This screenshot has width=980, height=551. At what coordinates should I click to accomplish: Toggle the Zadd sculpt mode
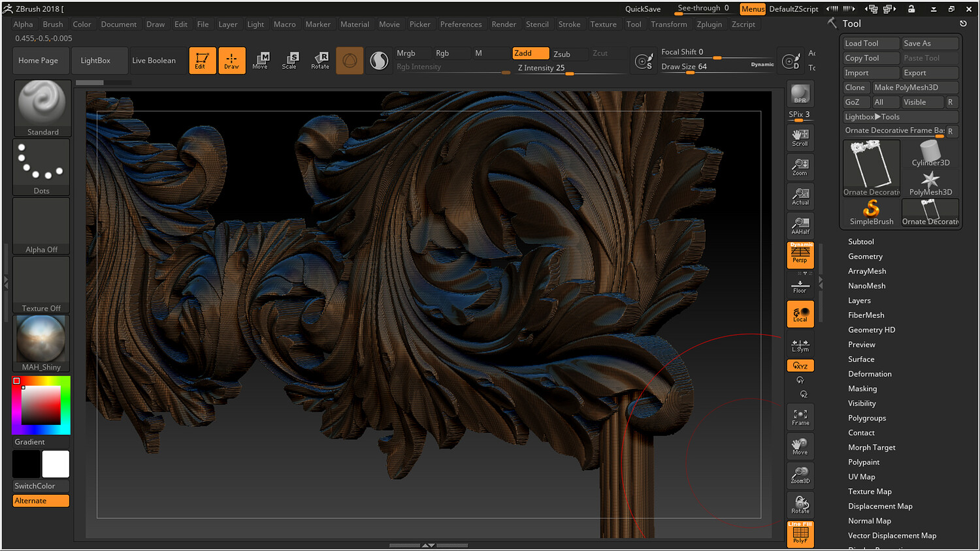coord(530,54)
